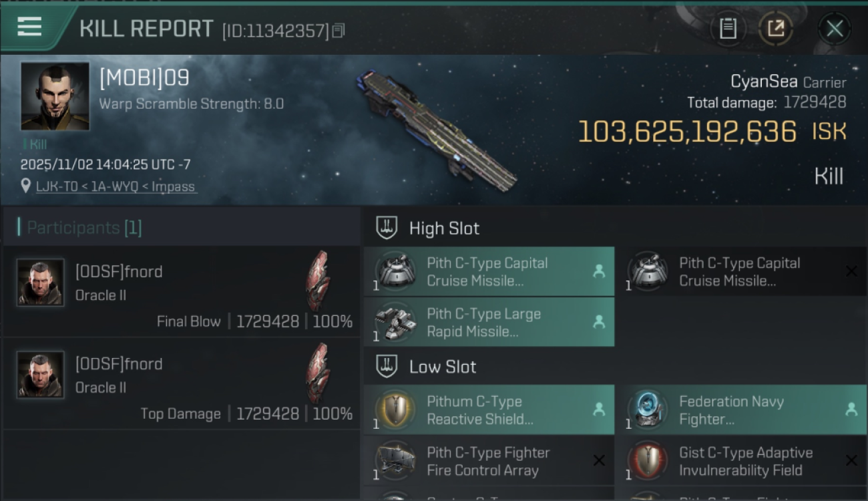View the [MOBI]09 pilot portrait
This screenshot has width=868, height=501.
[x=55, y=96]
